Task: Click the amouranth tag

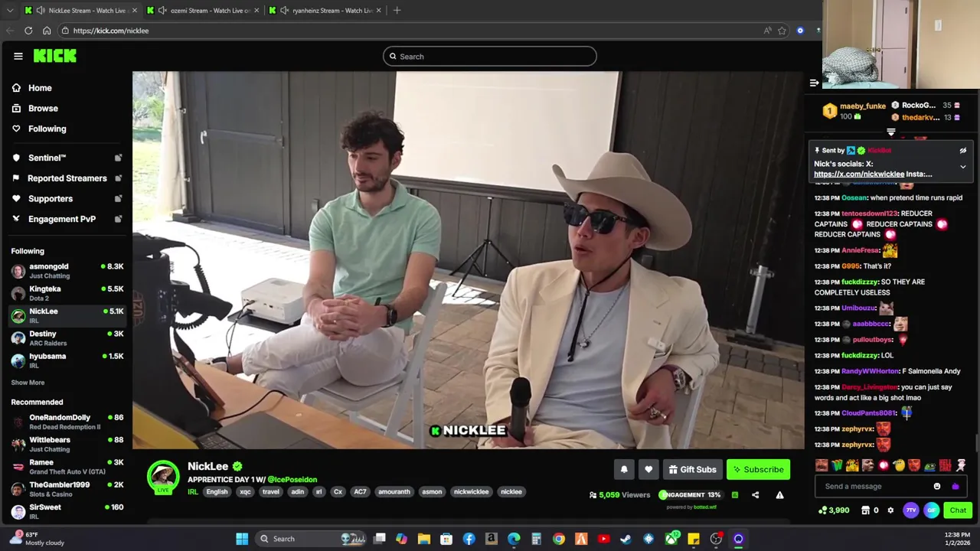Action: pos(394,492)
